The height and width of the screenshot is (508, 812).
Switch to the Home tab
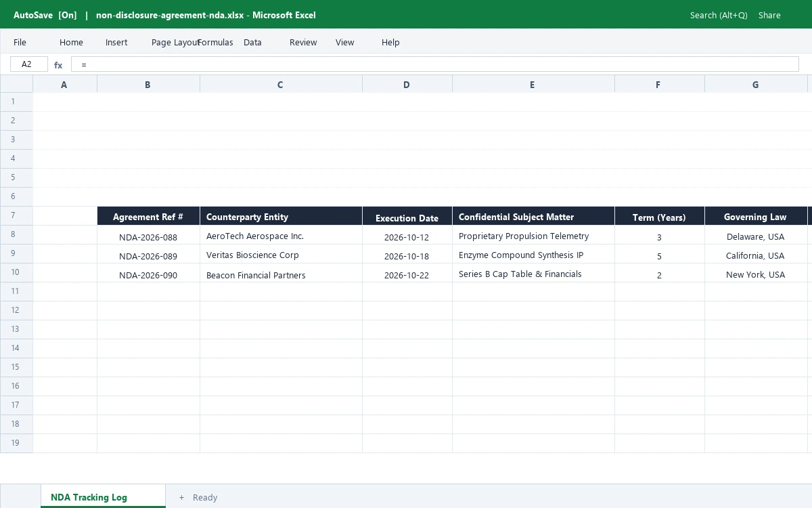(71, 42)
